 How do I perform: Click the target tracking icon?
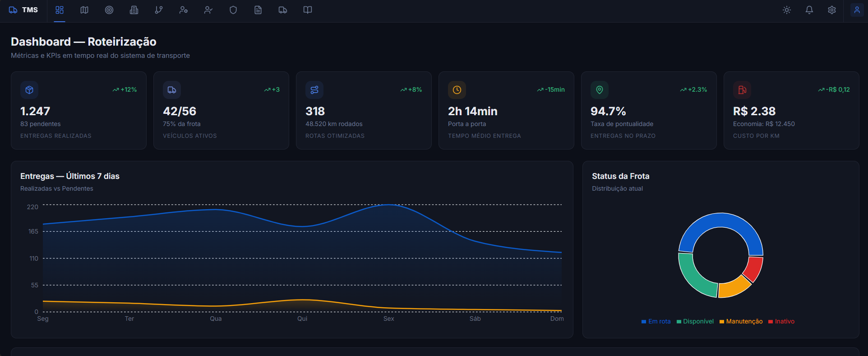(x=109, y=10)
